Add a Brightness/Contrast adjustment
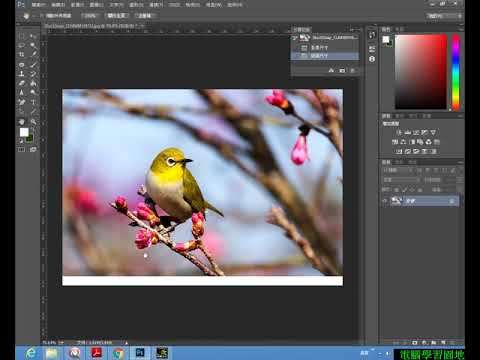 click(399, 132)
